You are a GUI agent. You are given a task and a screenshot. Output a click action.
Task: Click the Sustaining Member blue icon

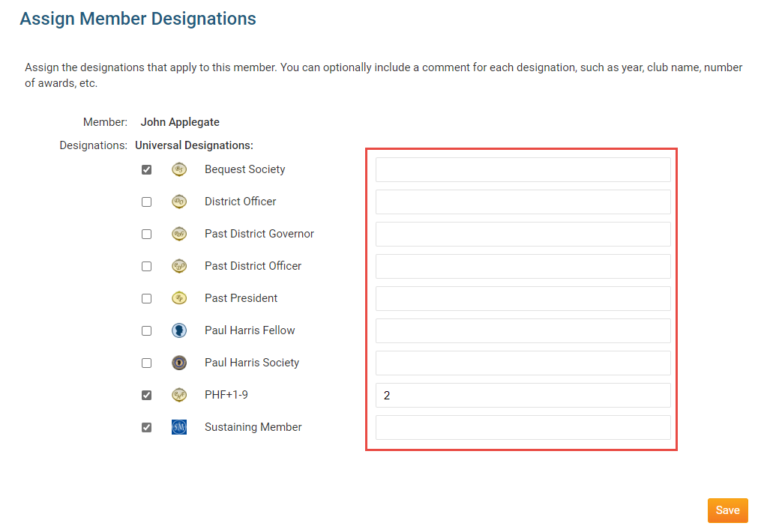click(x=178, y=427)
